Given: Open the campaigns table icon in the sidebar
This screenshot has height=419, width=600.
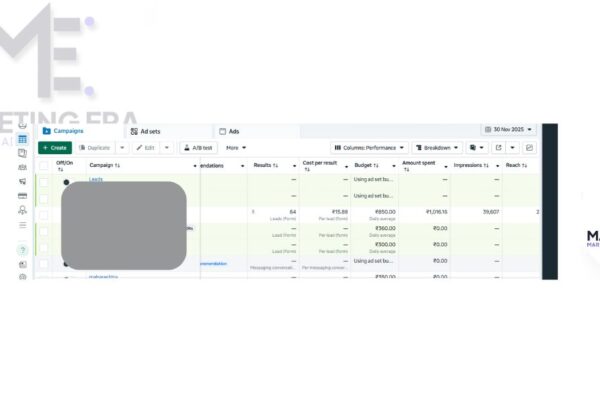Looking at the screenshot, I should point(23,139).
